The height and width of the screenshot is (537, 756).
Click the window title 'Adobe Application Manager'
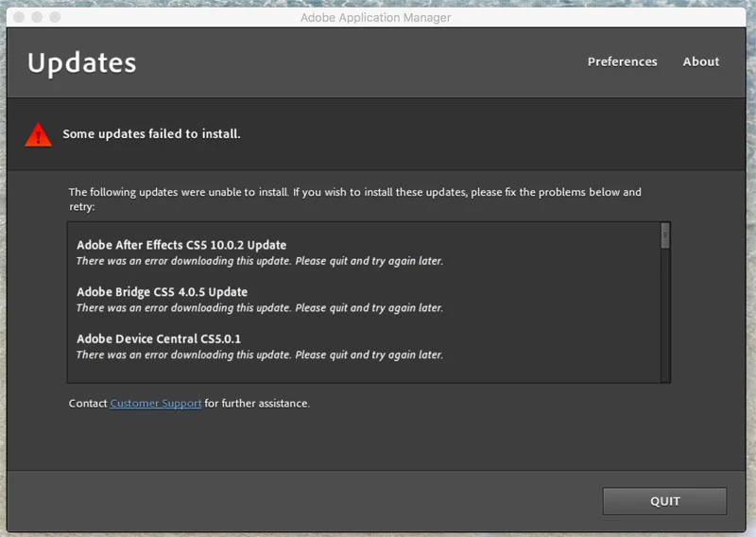(375, 18)
